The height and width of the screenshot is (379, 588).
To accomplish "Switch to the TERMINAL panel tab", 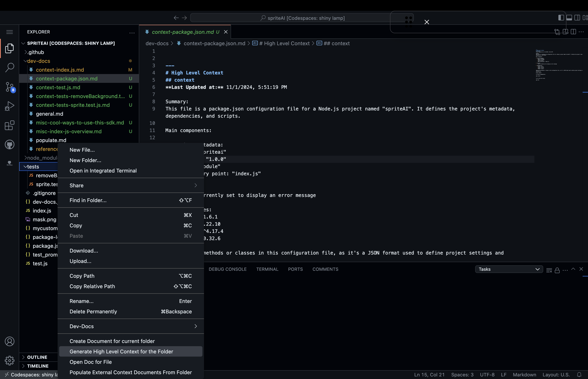I will (x=267, y=269).
